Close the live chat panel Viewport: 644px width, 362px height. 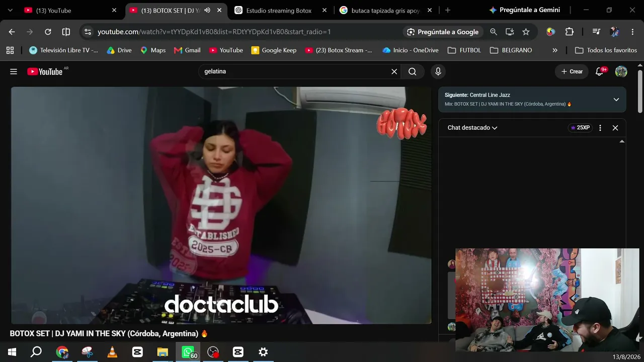coord(615,128)
